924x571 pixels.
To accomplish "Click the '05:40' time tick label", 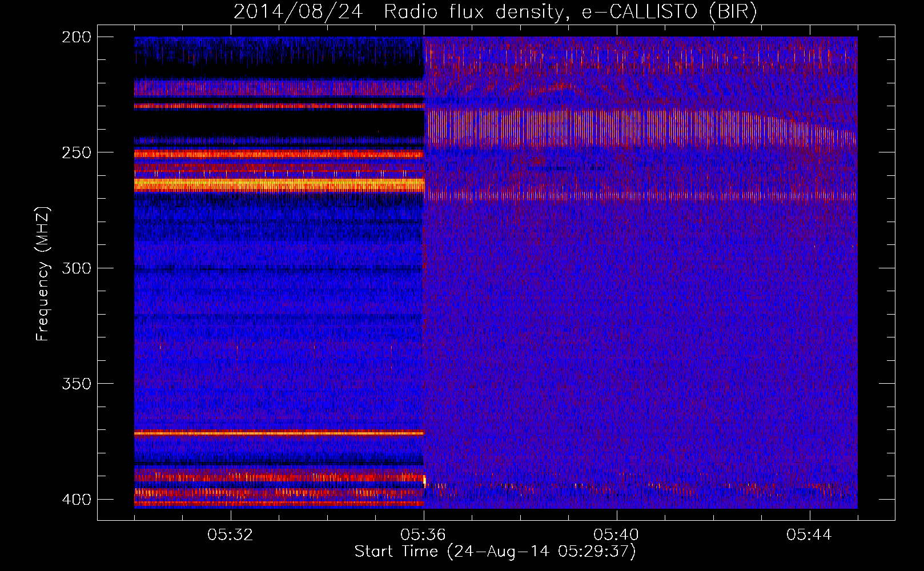I will (617, 535).
